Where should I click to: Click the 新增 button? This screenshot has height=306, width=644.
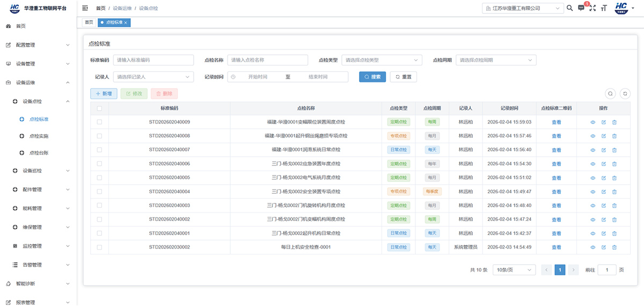(x=104, y=93)
